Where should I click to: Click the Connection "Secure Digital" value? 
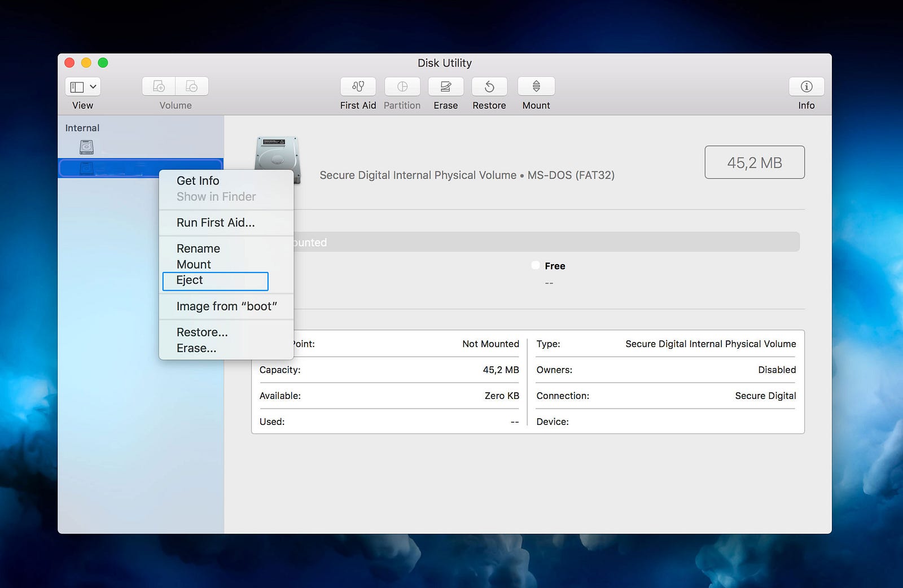(765, 396)
